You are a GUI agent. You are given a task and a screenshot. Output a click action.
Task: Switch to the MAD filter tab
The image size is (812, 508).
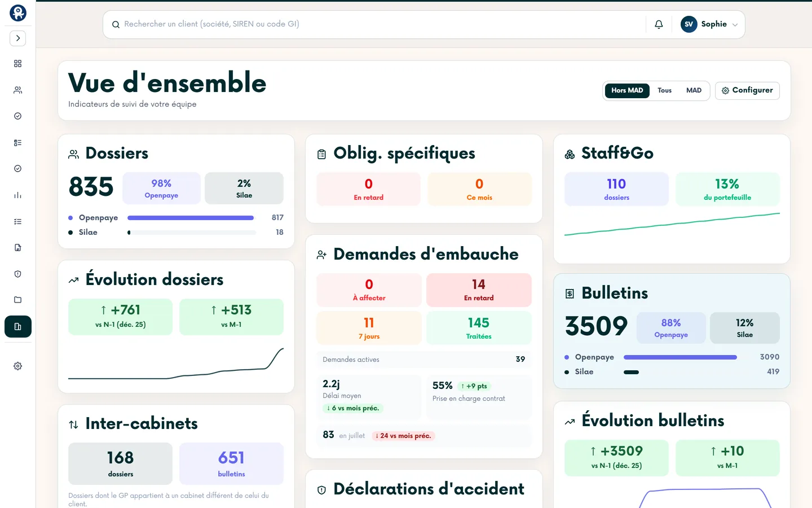point(694,90)
